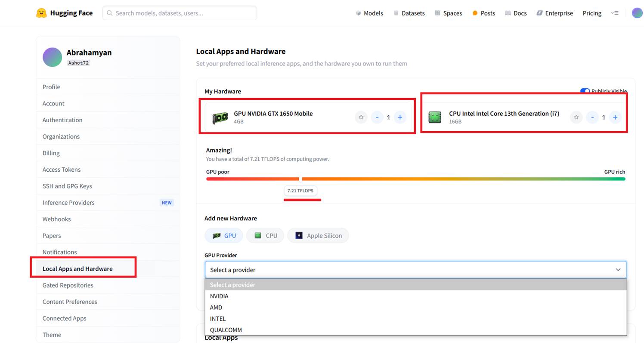Choose AMD from the provider list
This screenshot has height=343, width=644.
tap(415, 307)
